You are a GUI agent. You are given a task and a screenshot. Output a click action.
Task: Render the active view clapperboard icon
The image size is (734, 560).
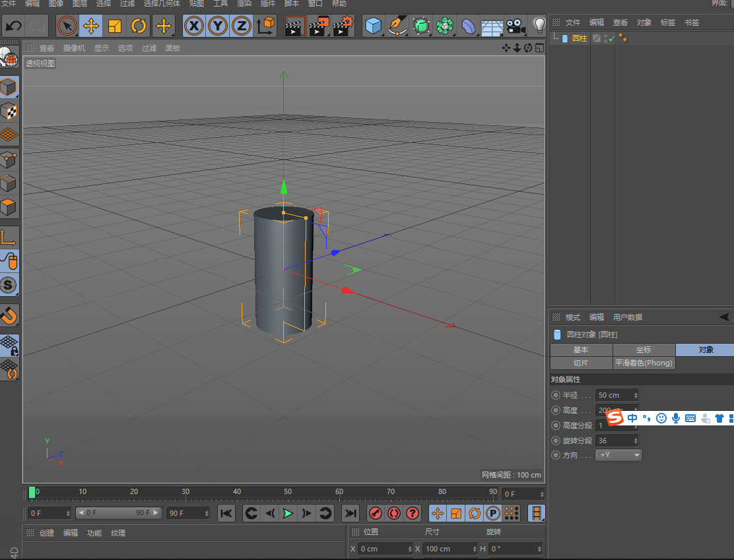click(x=295, y=26)
